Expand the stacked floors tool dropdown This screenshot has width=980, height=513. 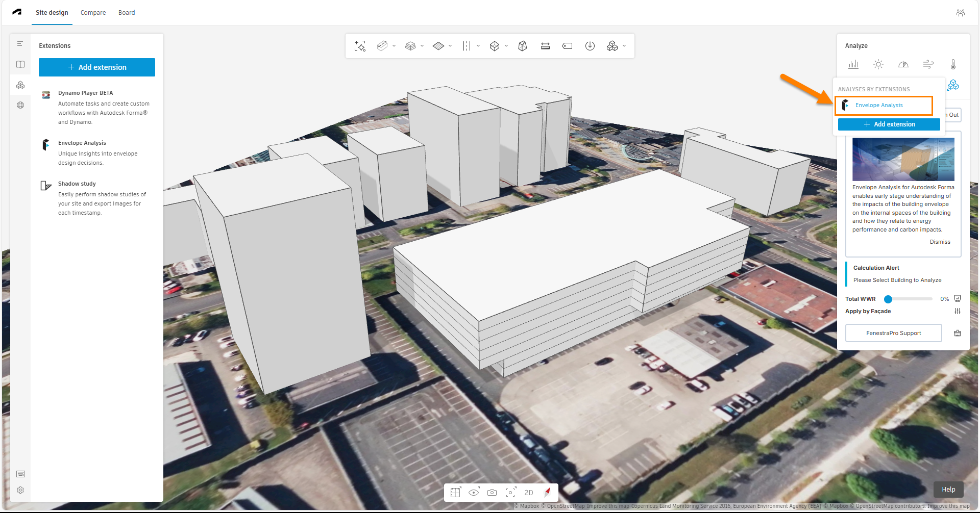[x=422, y=46]
